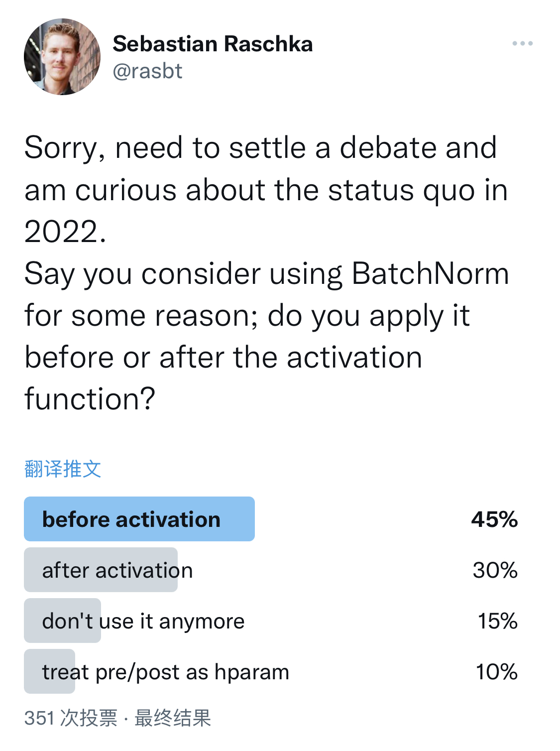Click the 15% poll result value
This screenshot has width=560, height=751.
click(498, 621)
